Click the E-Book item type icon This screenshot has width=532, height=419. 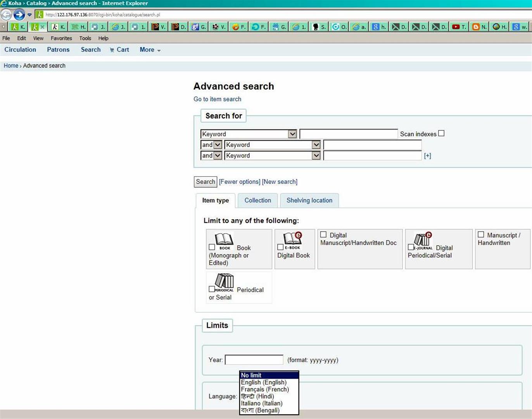(293, 241)
